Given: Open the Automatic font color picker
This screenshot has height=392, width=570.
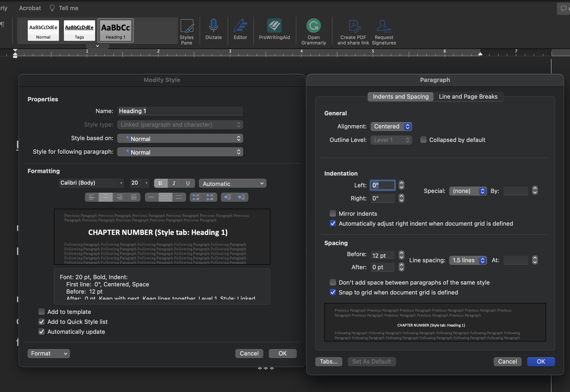Looking at the screenshot, I should [x=232, y=183].
